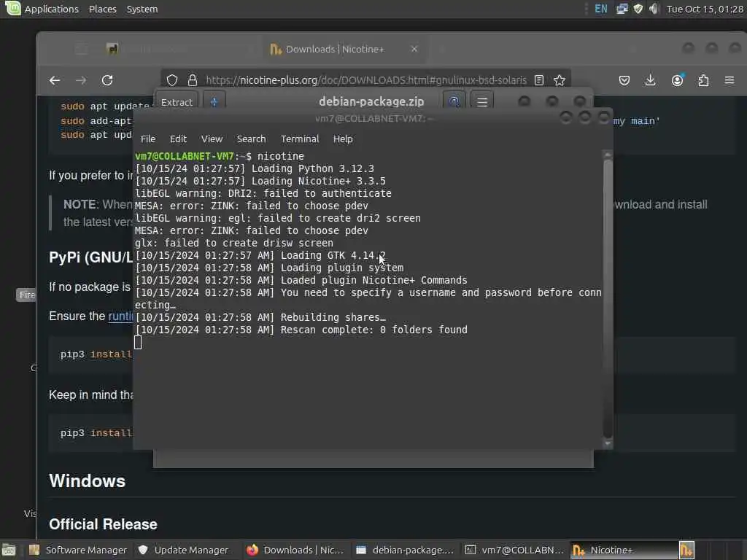The image size is (747, 560).
Task: Click the Firefox forward arrow
Action: [x=81, y=80]
